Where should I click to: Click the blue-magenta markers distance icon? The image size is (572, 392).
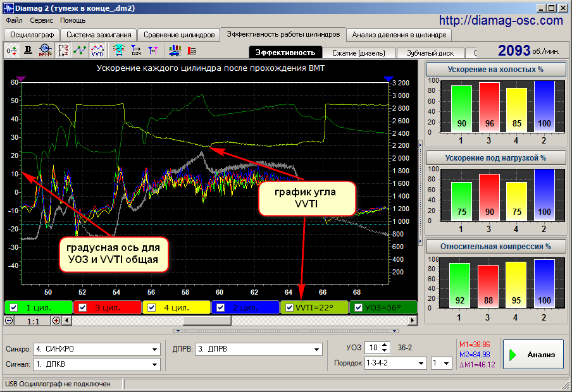[153, 51]
